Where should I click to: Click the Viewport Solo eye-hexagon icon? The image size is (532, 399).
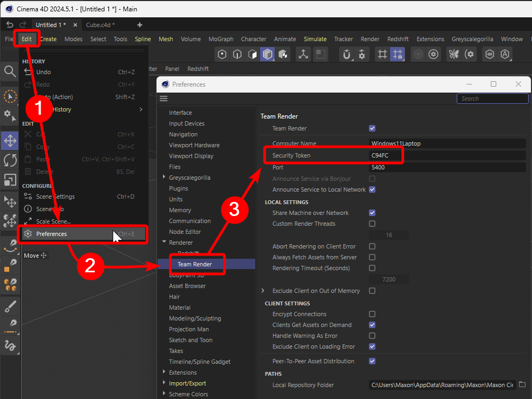[490, 54]
